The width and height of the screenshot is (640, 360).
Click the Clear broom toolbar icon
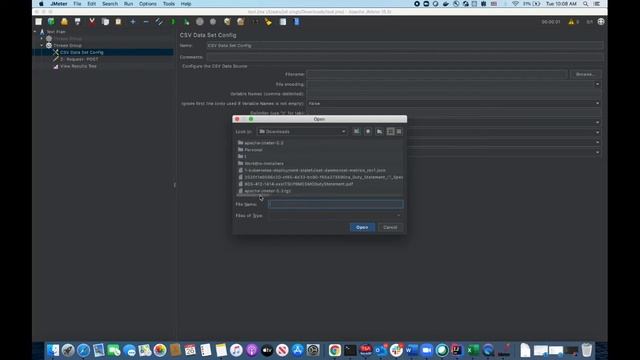pyautogui.click(x=227, y=22)
